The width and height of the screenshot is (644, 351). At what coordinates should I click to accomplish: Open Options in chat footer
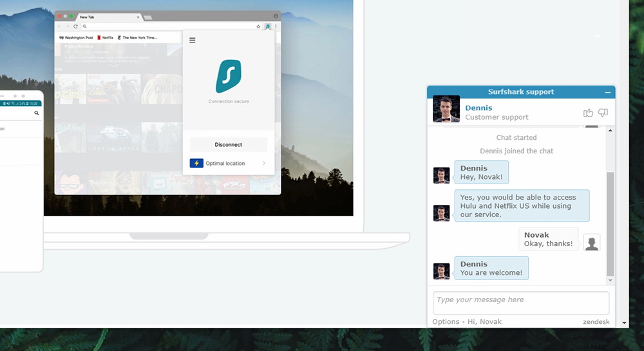pyautogui.click(x=446, y=322)
